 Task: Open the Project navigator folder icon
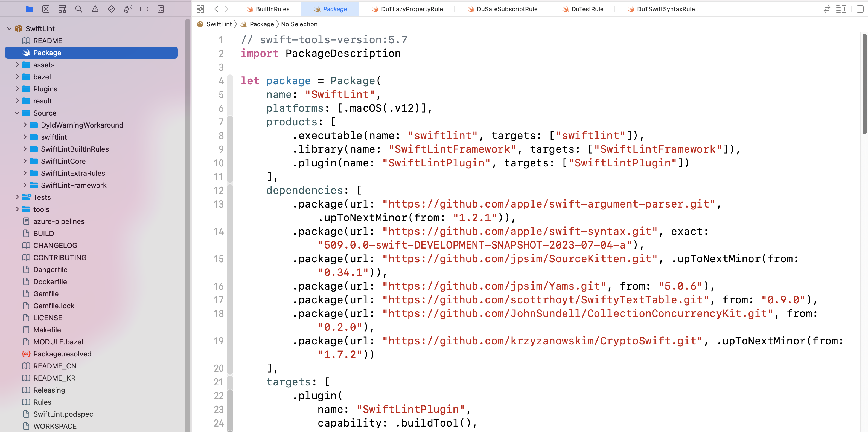(x=29, y=9)
